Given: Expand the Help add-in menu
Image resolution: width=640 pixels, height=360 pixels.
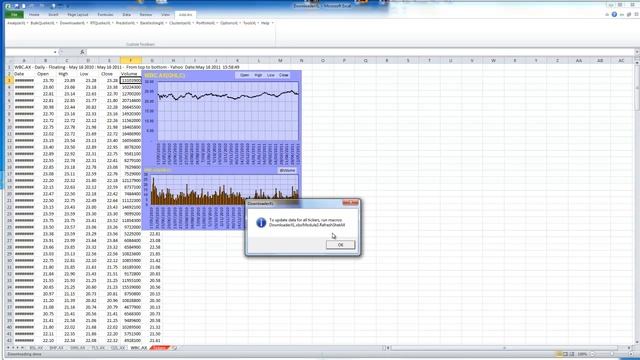Looking at the screenshot, I should [x=267, y=23].
